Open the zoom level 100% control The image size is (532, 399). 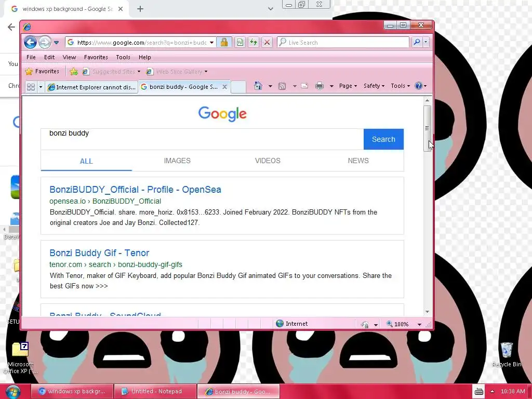397,324
